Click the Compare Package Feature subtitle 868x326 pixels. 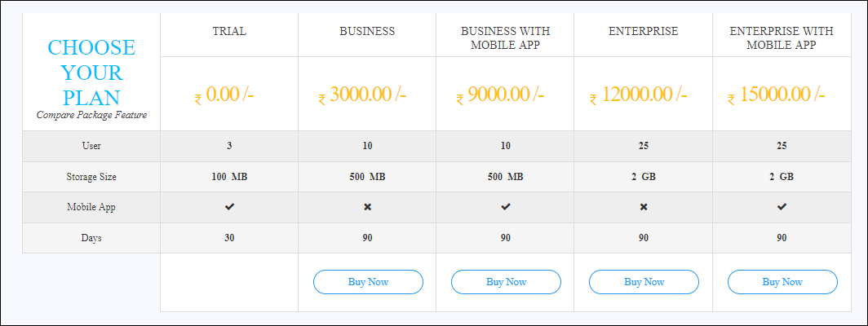pyautogui.click(x=92, y=115)
